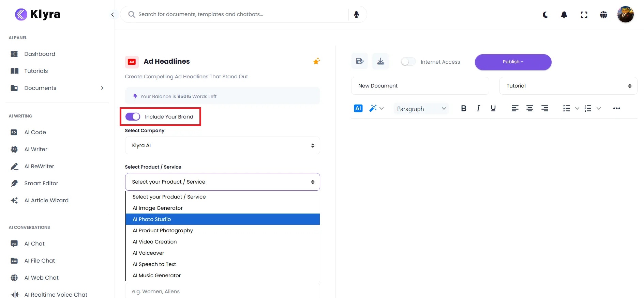Turn off Include Your Brand switch

tap(133, 116)
